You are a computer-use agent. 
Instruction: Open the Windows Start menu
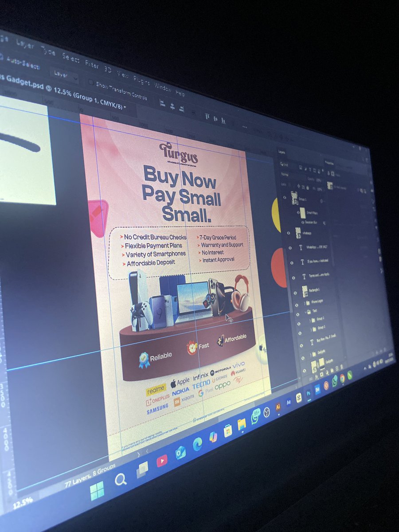coord(97,490)
